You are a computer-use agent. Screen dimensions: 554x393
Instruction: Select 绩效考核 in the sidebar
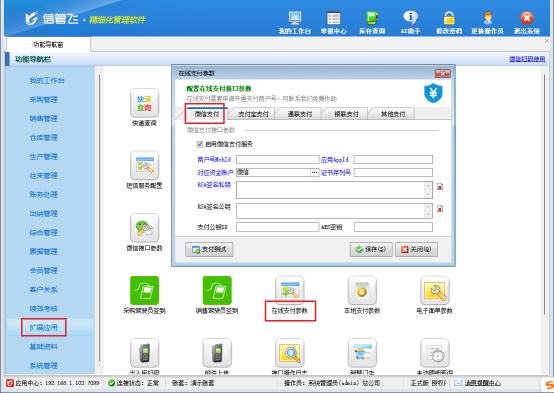tap(43, 309)
